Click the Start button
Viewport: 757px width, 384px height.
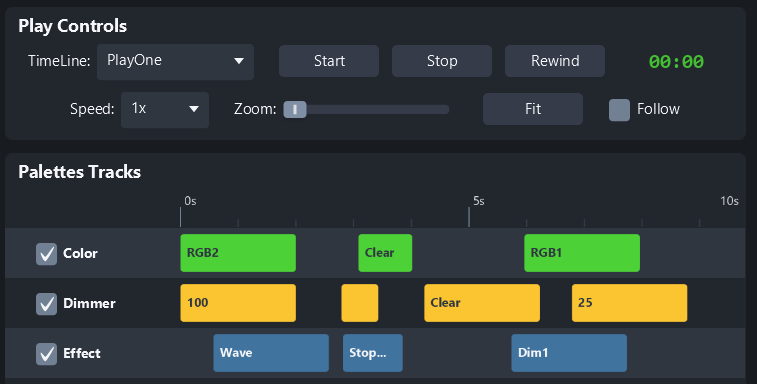click(x=329, y=61)
